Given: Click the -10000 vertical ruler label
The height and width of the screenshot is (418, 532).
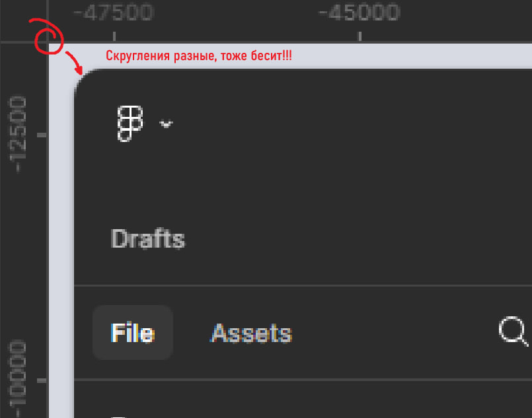Looking at the screenshot, I should coord(18,378).
